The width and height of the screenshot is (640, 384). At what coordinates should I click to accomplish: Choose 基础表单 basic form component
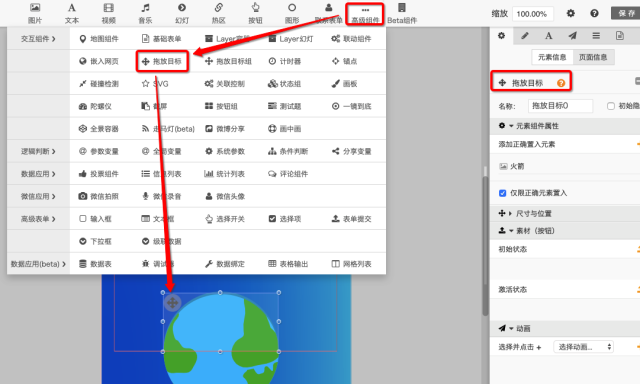pos(161,39)
